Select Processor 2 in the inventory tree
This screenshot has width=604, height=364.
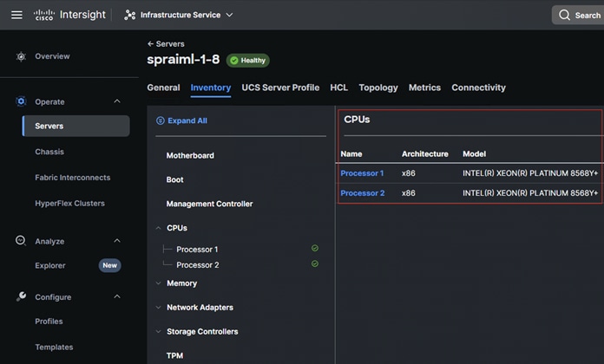pyautogui.click(x=198, y=265)
